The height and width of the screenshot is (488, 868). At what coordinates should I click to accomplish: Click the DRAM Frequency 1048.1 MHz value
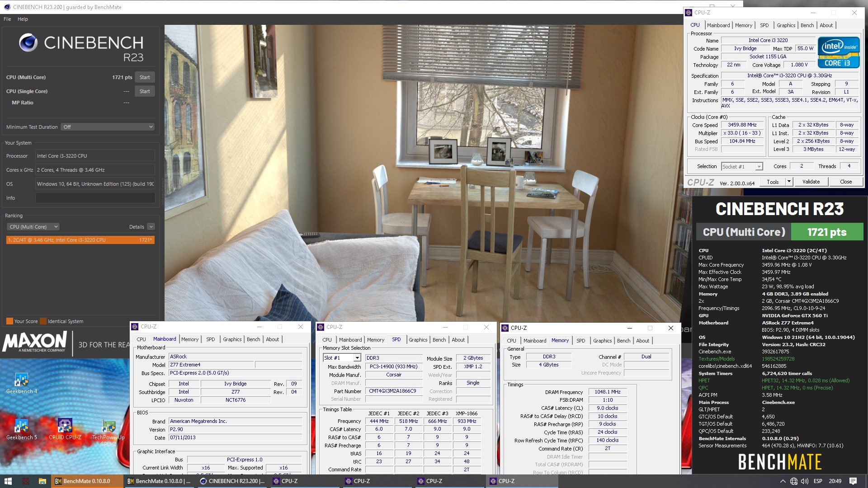pos(608,392)
